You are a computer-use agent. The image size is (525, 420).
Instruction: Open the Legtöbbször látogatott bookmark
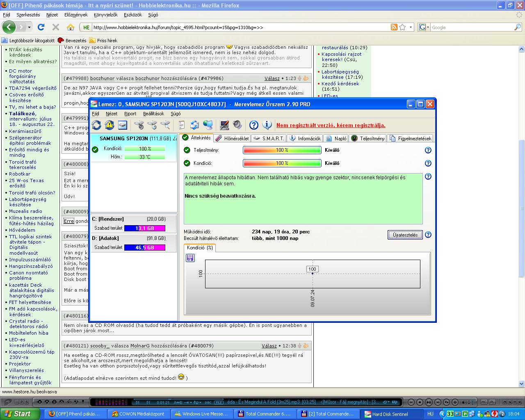pyautogui.click(x=28, y=41)
